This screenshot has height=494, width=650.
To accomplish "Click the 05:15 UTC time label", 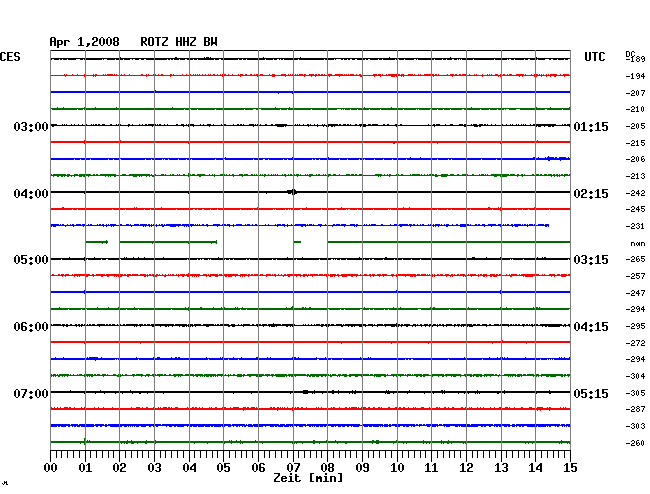I will (x=591, y=393).
